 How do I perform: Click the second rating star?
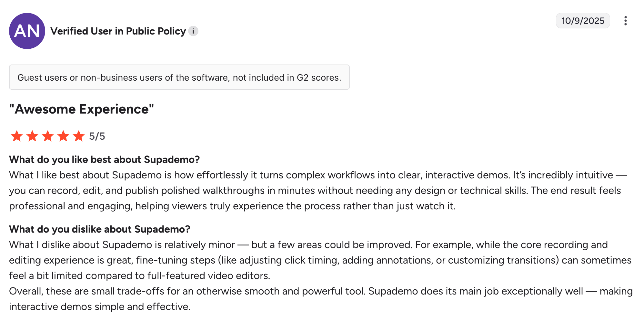(x=32, y=136)
